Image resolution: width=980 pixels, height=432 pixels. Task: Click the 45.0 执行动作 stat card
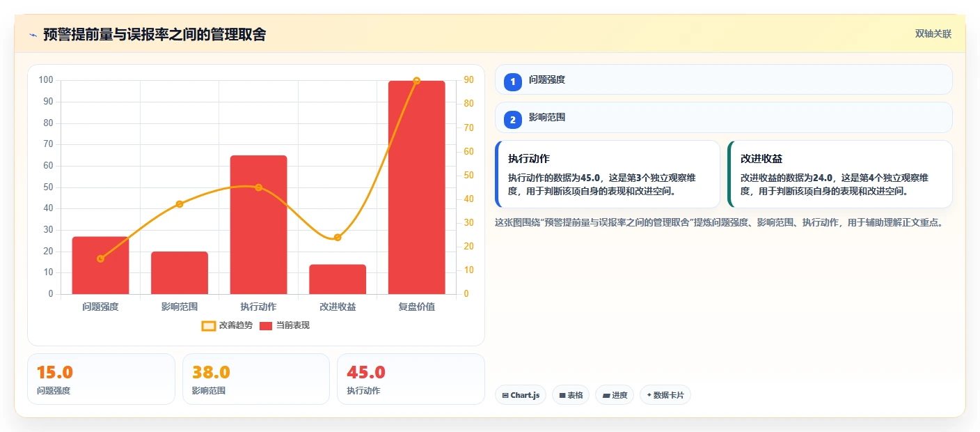(411, 379)
